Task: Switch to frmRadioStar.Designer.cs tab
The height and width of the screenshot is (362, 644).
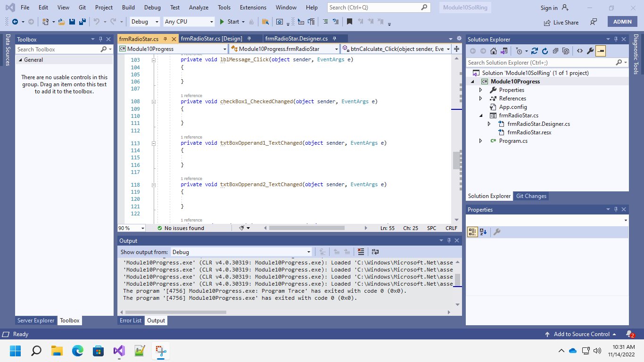Action: tap(296, 39)
